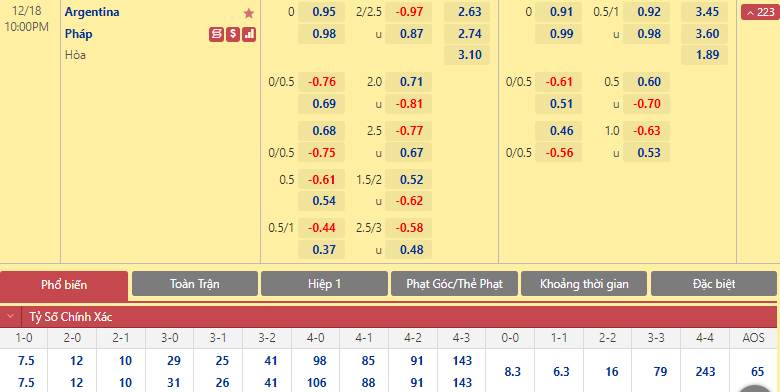The image size is (780, 392).
Task: Open the Khoảng thời gian tab
Action: click(x=584, y=284)
